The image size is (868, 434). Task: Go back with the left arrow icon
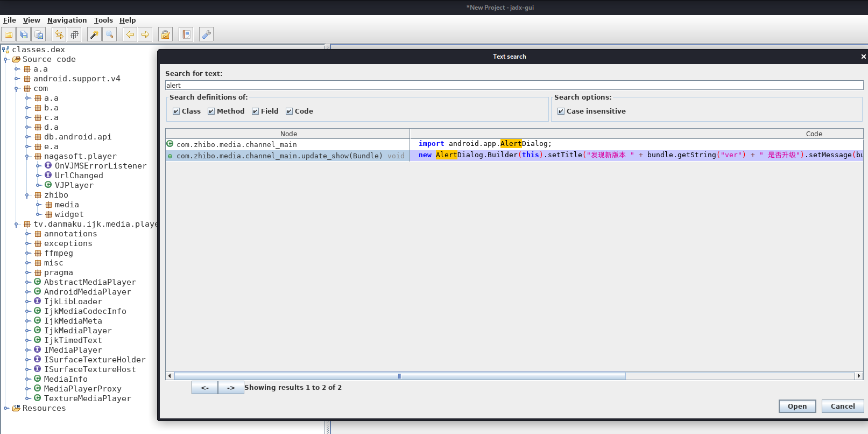(x=130, y=34)
